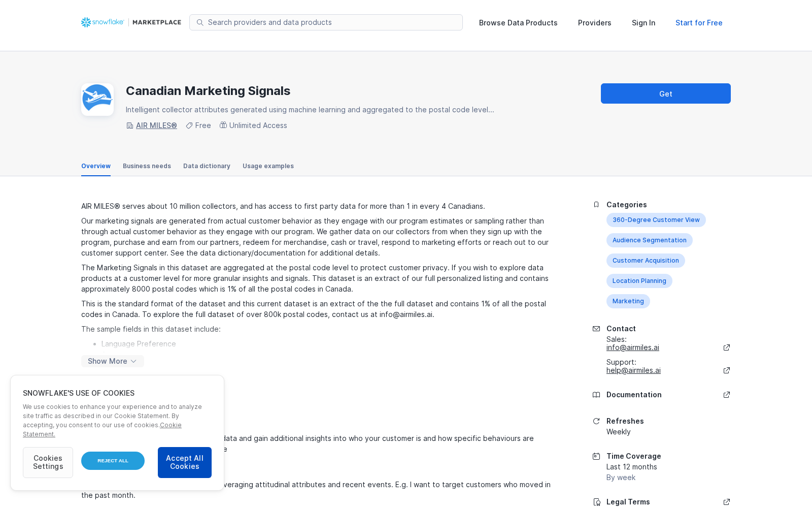Click the search providers input field

tap(326, 22)
